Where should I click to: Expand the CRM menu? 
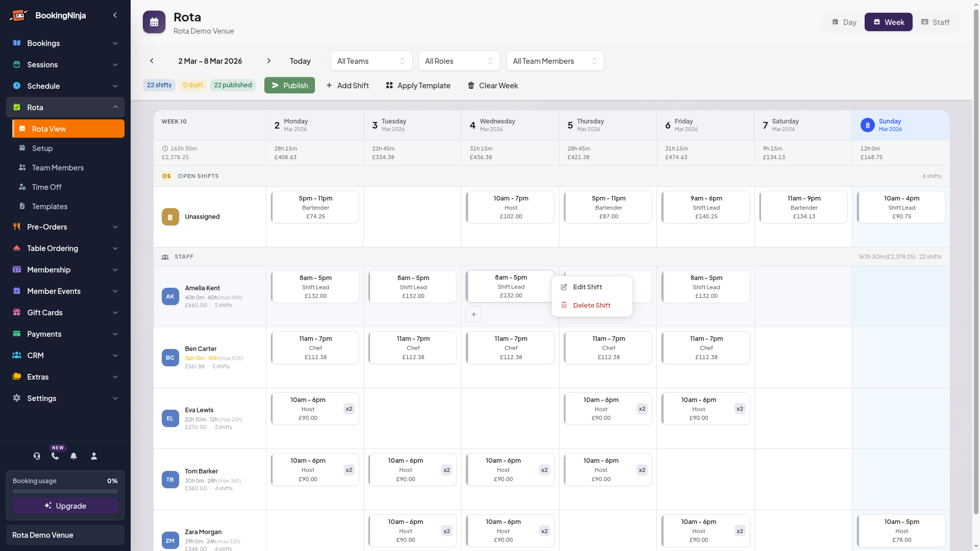65,355
